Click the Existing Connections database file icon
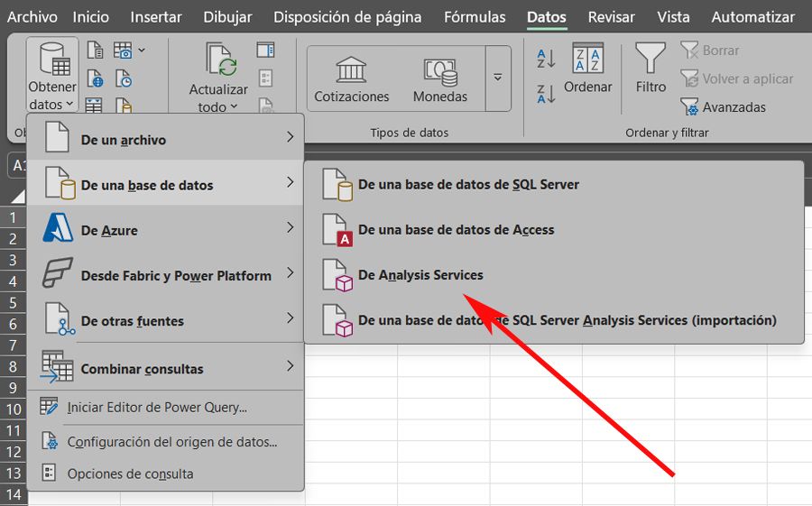 pyautogui.click(x=124, y=106)
